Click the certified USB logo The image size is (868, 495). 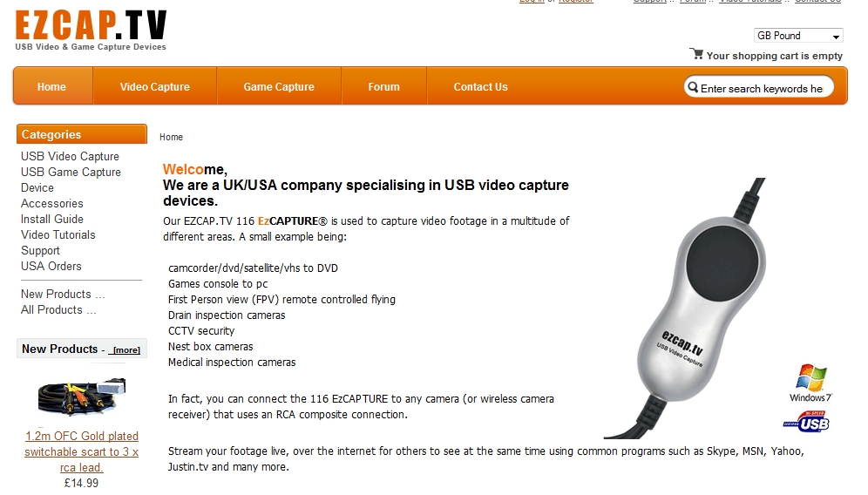tap(806, 422)
